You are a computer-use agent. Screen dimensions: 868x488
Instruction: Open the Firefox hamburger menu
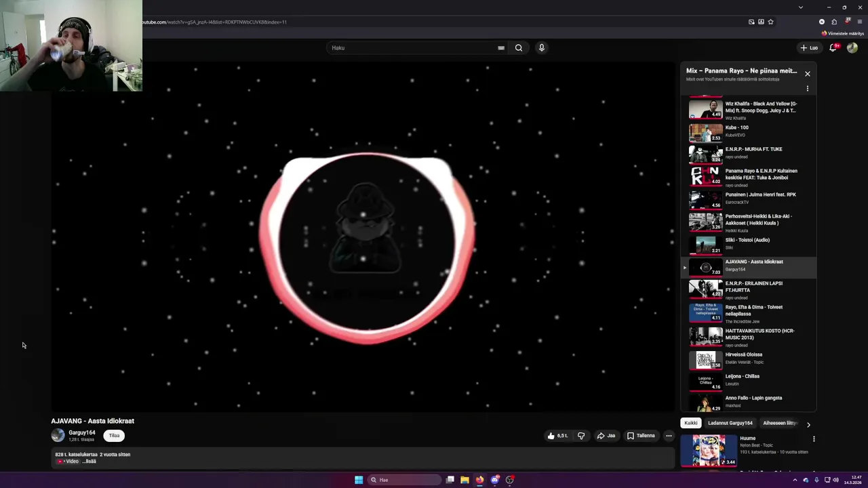860,22
